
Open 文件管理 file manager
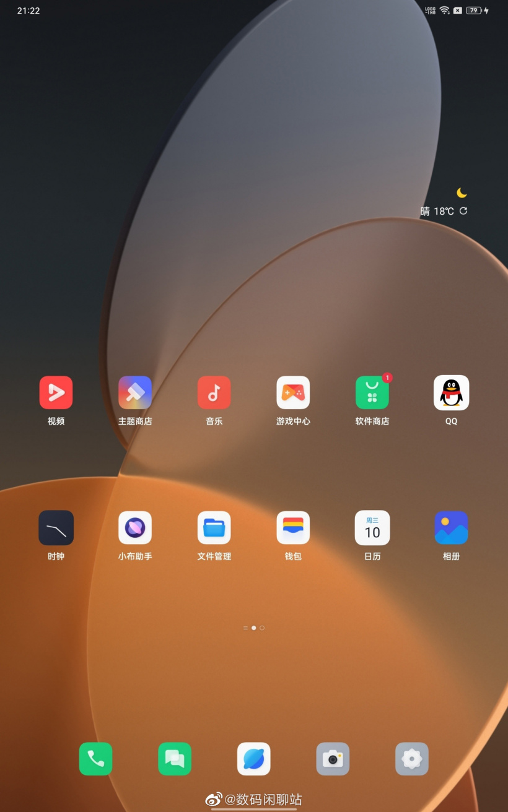tap(214, 527)
